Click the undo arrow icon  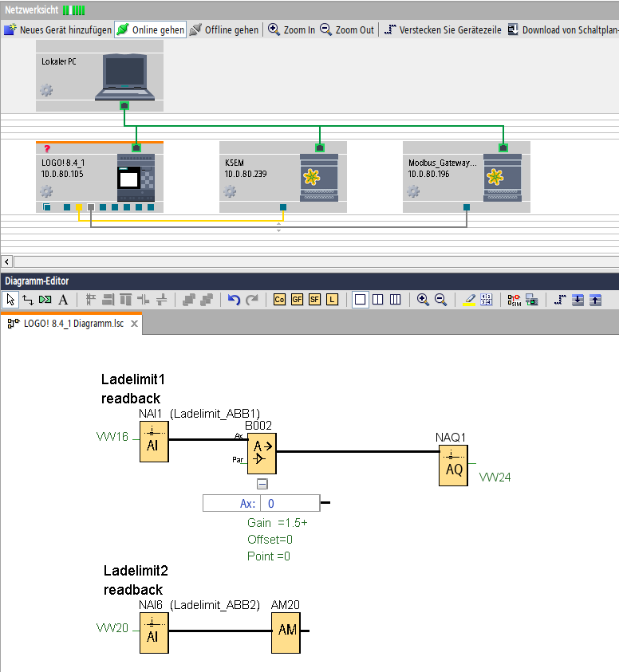[x=234, y=300]
